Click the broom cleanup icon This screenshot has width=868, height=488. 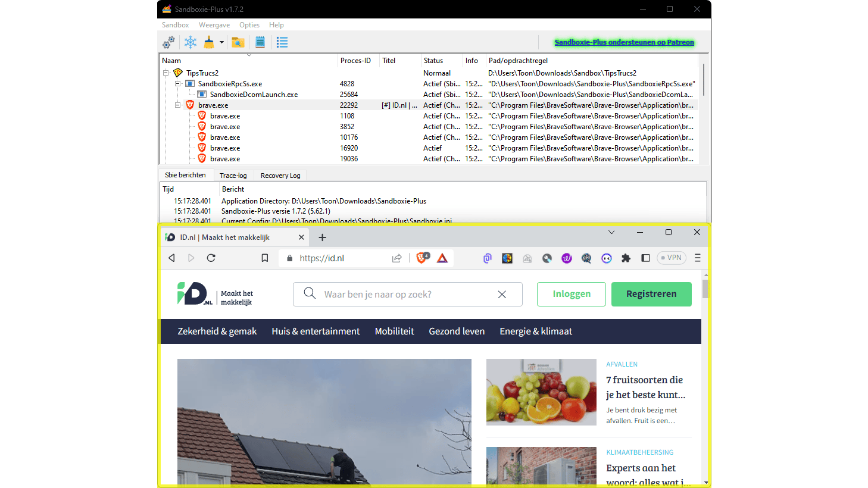tap(209, 42)
